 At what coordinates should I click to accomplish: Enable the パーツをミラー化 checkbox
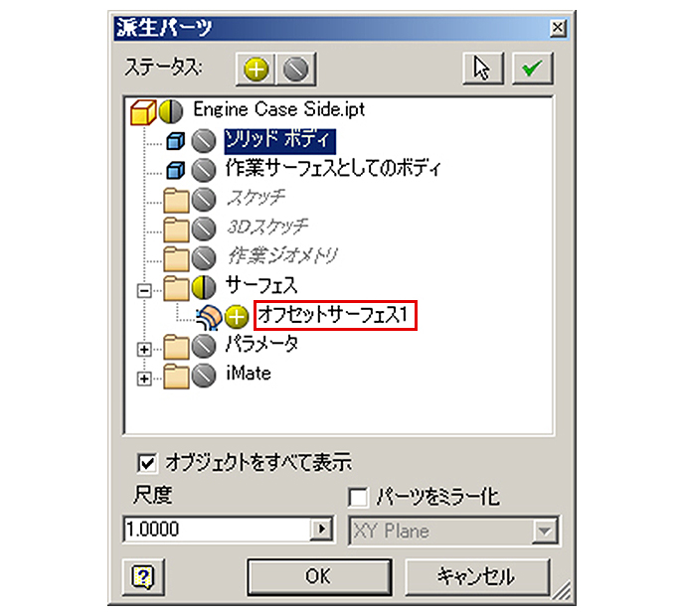coord(358,498)
